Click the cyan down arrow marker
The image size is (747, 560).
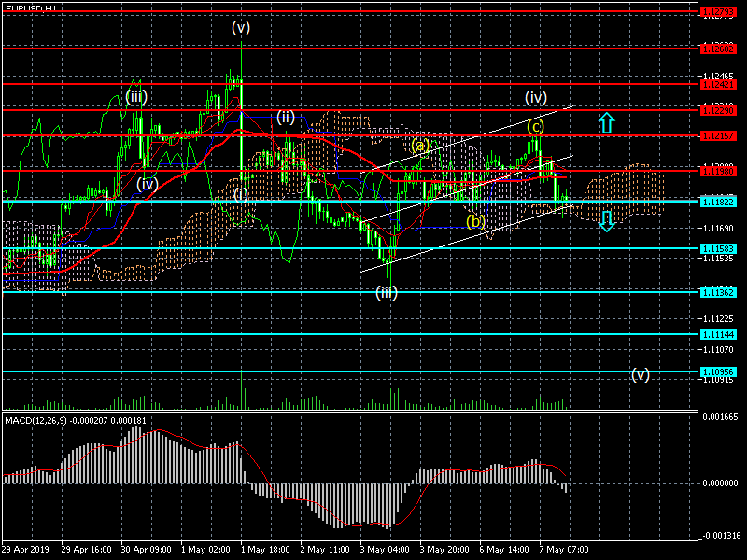606,221
